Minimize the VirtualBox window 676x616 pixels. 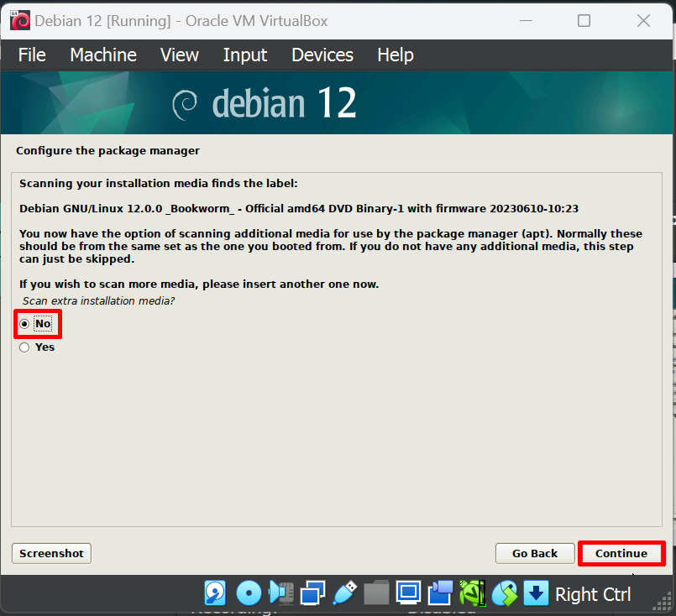526,21
